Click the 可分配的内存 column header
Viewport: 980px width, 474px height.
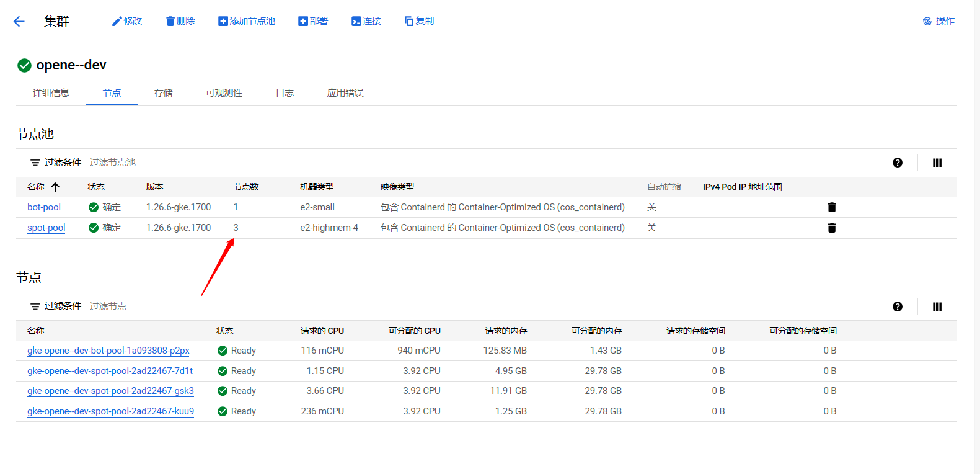(x=597, y=331)
